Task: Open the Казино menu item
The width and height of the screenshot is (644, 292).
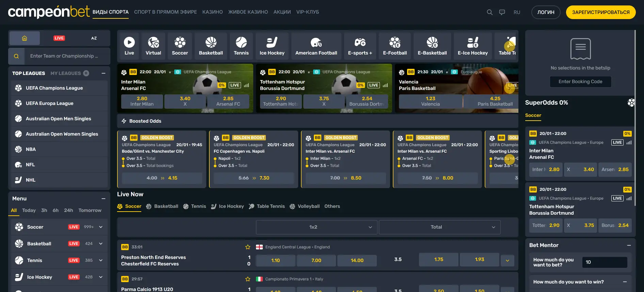Action: (x=212, y=12)
